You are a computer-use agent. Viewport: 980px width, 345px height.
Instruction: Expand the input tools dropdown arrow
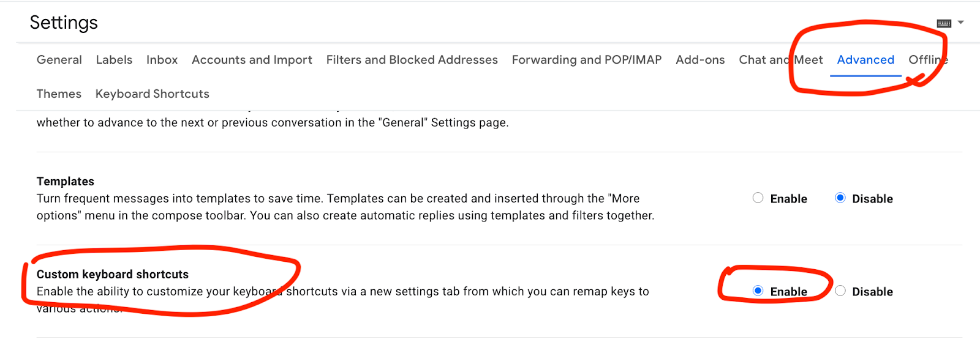pyautogui.click(x=960, y=23)
